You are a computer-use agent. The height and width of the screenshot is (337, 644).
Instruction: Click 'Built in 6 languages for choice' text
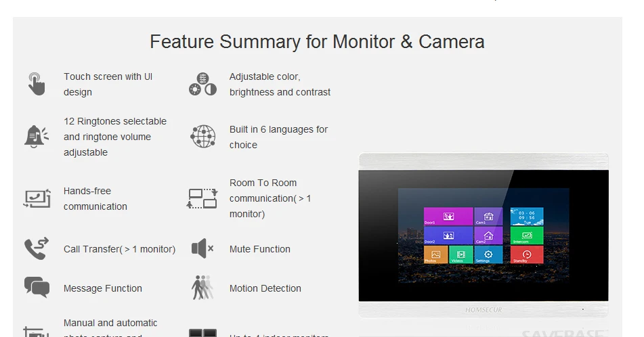[x=278, y=137]
